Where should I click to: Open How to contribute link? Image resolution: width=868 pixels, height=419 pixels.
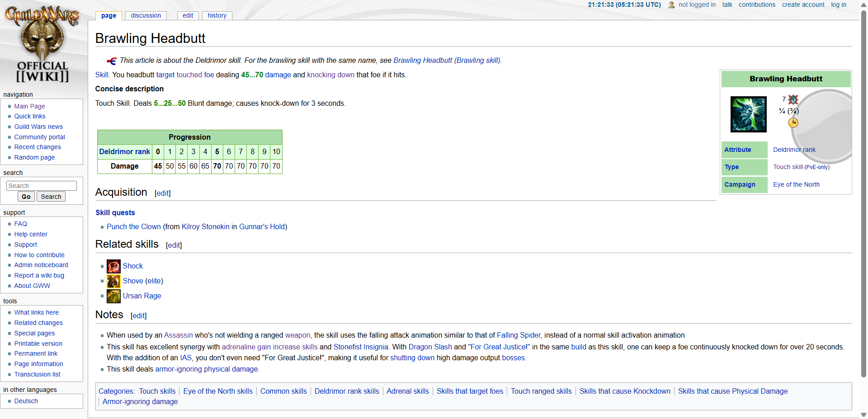(39, 255)
